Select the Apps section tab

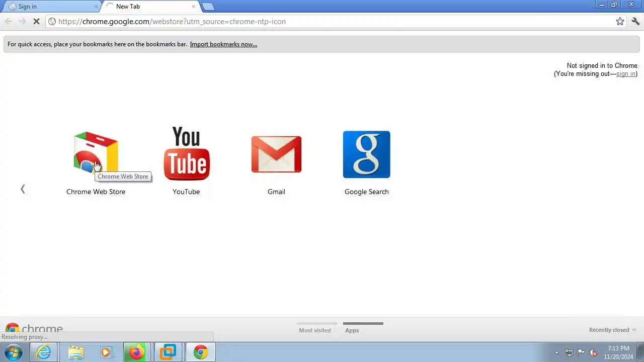352,330
